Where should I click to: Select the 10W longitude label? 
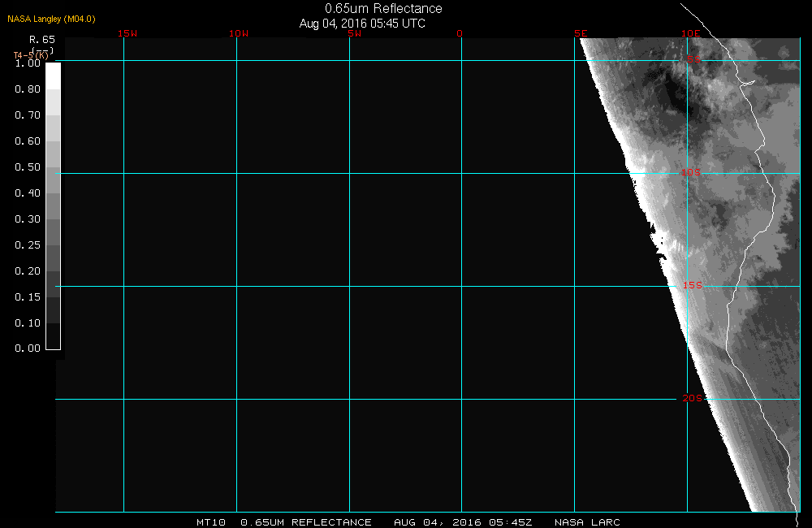[238, 33]
